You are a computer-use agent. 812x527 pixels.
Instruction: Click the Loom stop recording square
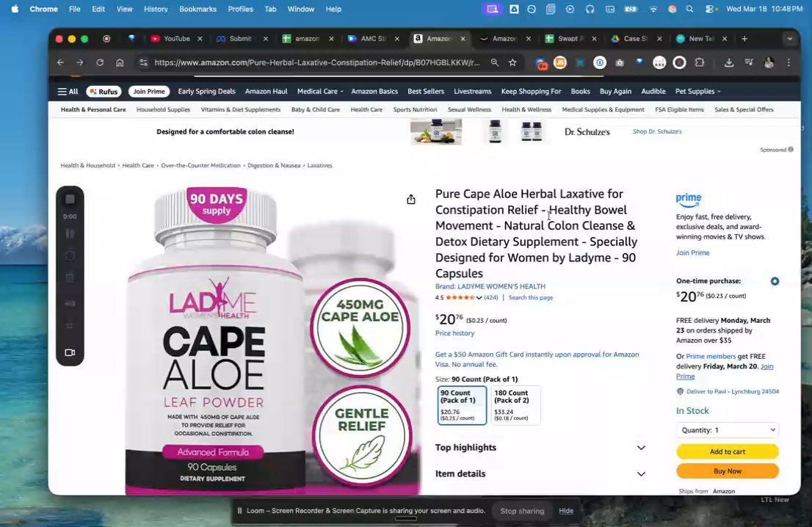(x=70, y=200)
